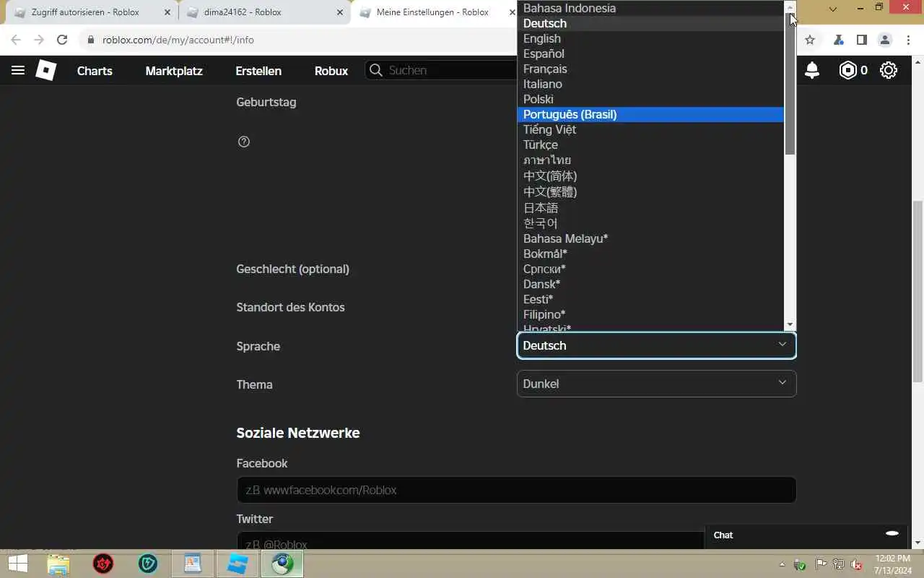The height and width of the screenshot is (578, 924).
Task: Toggle the browser side panel icon
Action: coord(861,40)
